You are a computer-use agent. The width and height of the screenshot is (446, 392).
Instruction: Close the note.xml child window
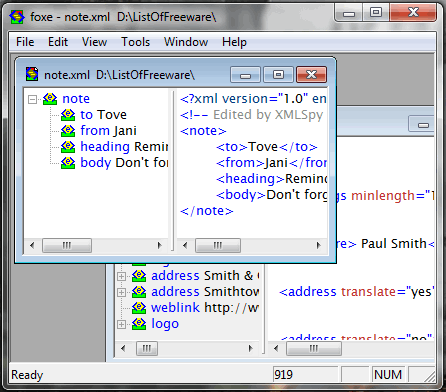coord(311,75)
